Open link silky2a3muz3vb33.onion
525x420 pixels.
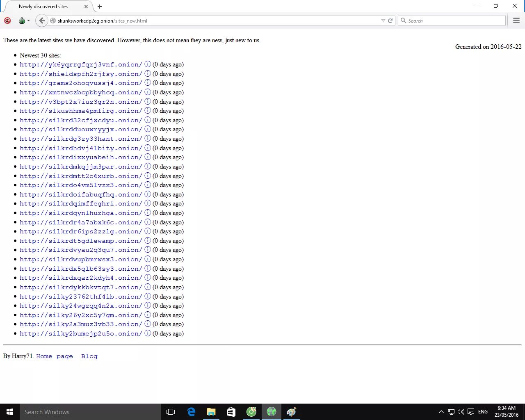point(81,324)
